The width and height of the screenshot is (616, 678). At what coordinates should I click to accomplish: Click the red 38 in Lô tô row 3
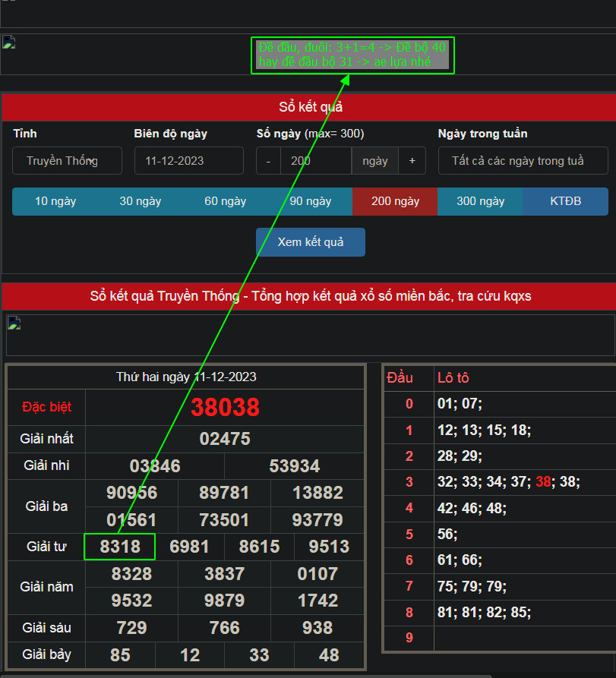tap(543, 481)
